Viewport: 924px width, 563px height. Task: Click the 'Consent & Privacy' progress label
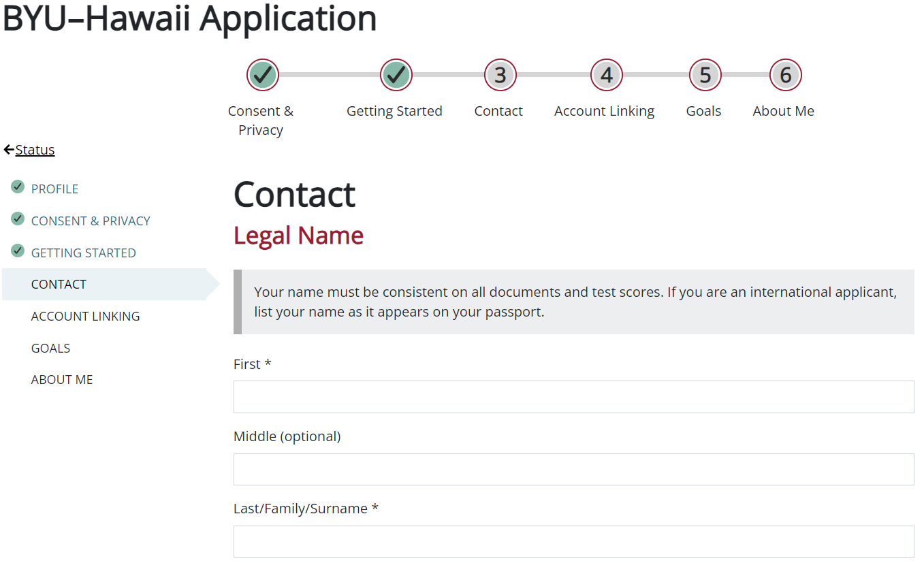click(261, 120)
